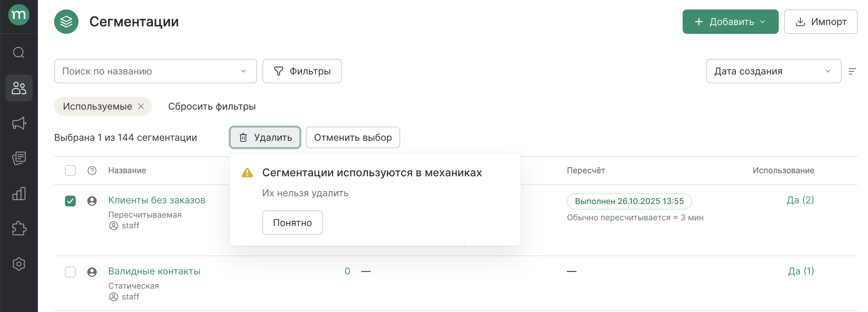Open settings via the sidebar gear icon
The height and width of the screenshot is (312, 868).
pyautogui.click(x=19, y=264)
